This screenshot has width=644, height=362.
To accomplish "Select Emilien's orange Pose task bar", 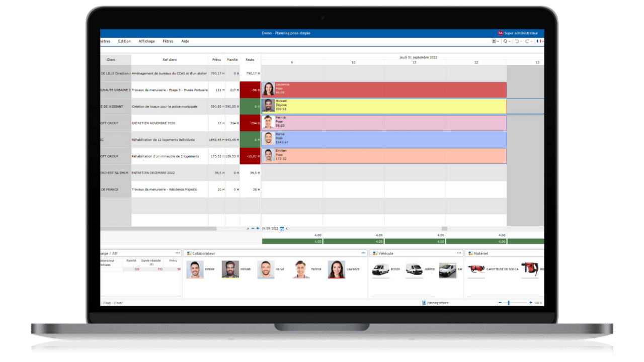I will click(384, 156).
